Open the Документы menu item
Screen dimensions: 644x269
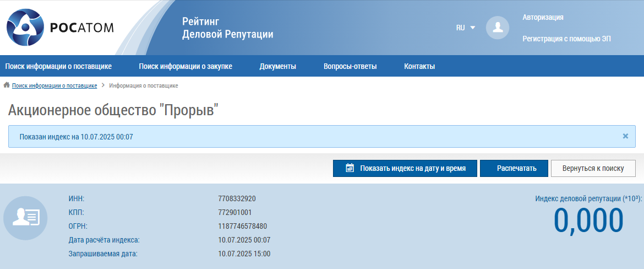click(x=277, y=66)
